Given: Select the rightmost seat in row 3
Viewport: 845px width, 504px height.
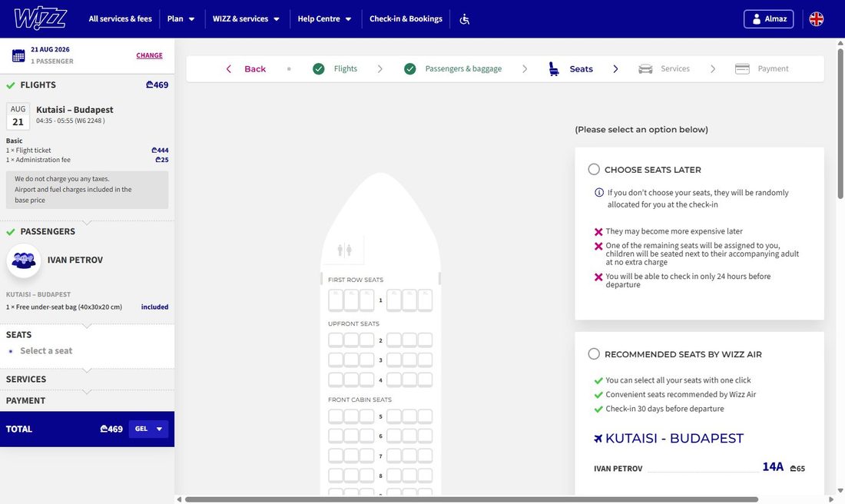Looking at the screenshot, I should click(426, 360).
